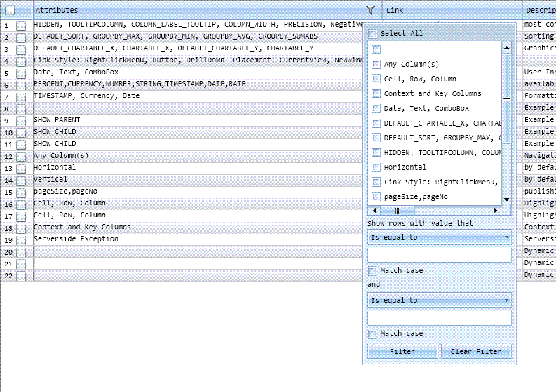
Task: Click the Filter button
Action: pos(402,351)
